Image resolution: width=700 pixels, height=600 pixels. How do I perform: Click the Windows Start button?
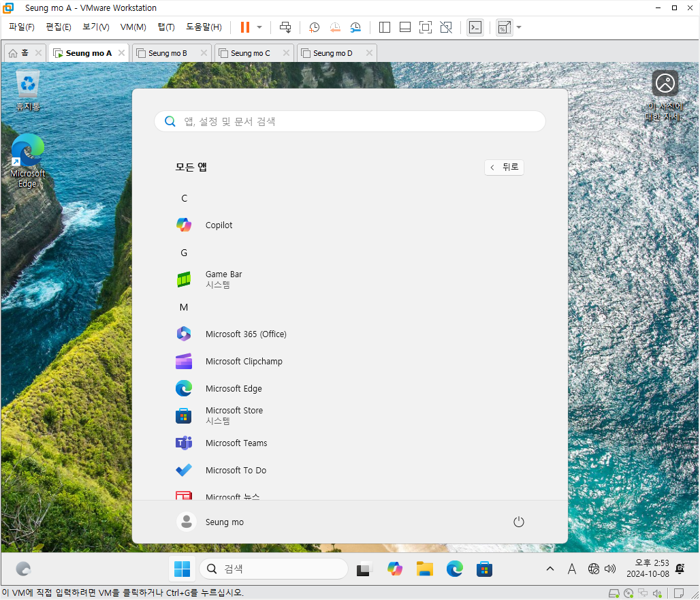(182, 569)
